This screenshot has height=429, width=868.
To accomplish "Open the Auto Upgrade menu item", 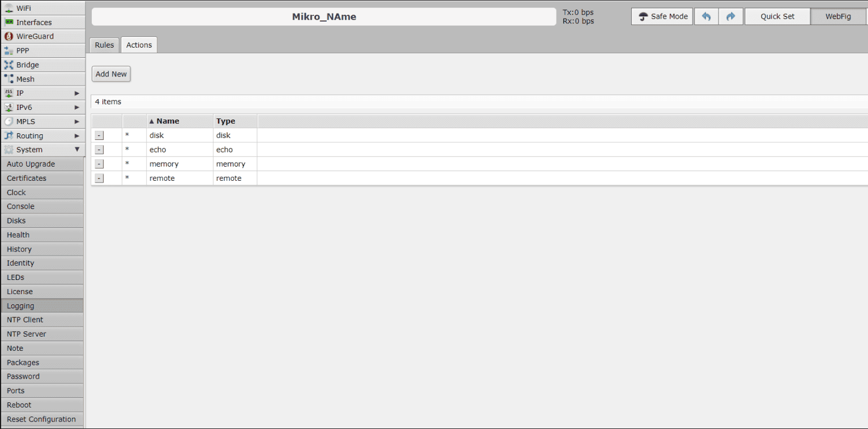I will click(42, 164).
